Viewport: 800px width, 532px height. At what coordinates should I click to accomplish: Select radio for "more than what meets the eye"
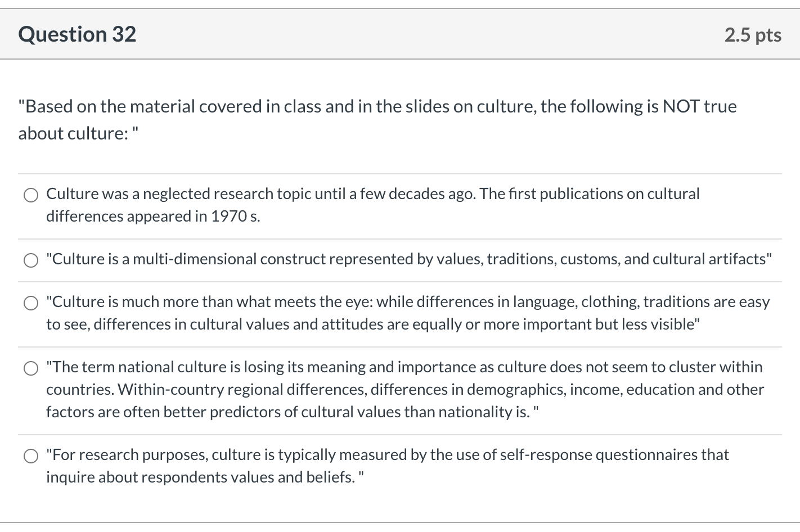31,304
